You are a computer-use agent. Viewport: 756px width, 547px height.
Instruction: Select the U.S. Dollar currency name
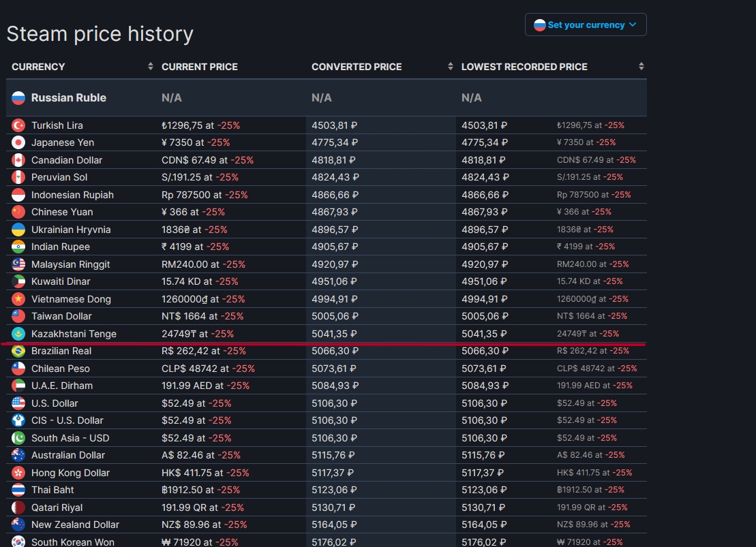click(55, 403)
